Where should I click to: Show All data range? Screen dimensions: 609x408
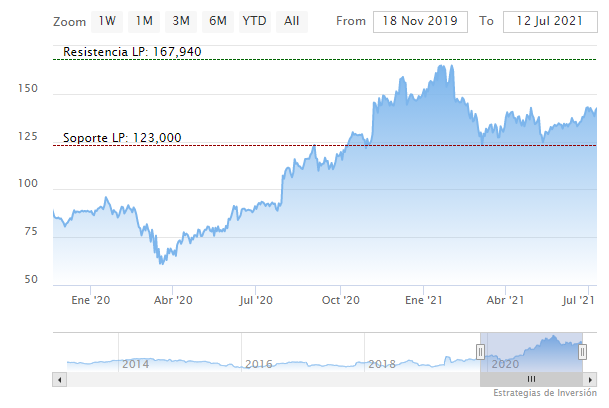tap(291, 21)
